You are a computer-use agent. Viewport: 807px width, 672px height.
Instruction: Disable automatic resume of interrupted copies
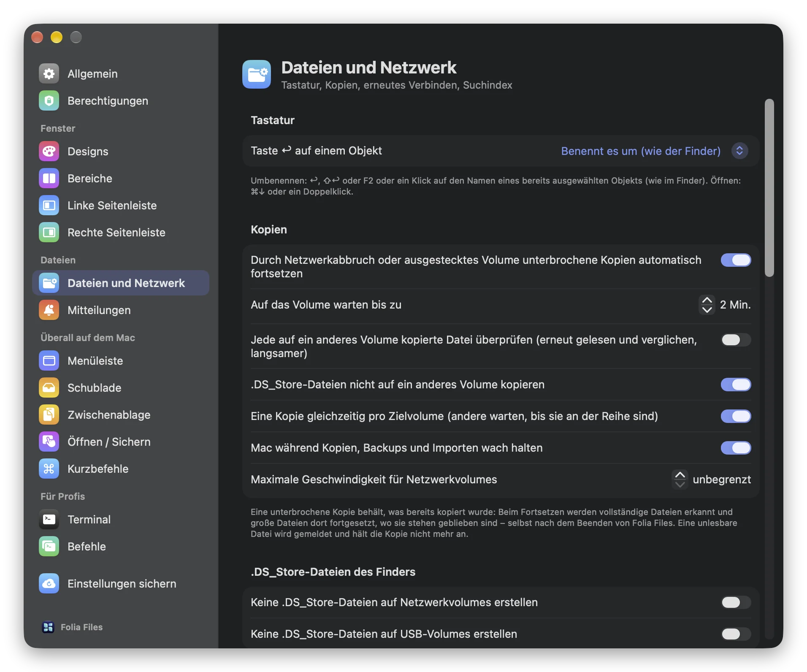coord(736,260)
